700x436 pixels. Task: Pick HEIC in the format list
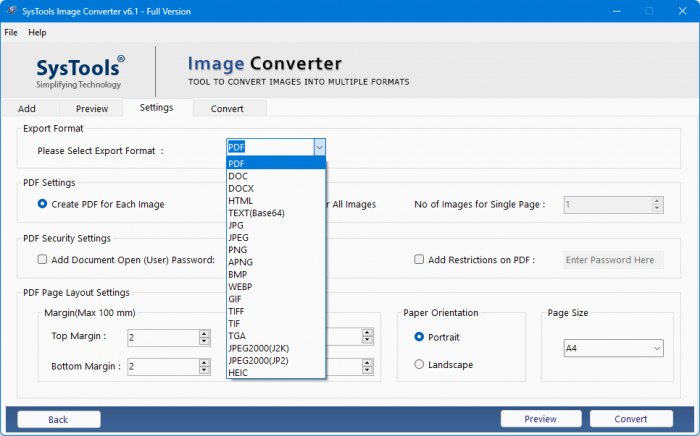pyautogui.click(x=239, y=372)
